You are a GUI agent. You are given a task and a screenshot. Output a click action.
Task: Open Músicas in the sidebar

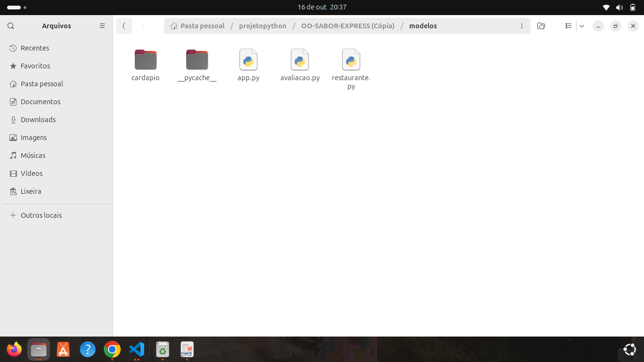(57, 156)
